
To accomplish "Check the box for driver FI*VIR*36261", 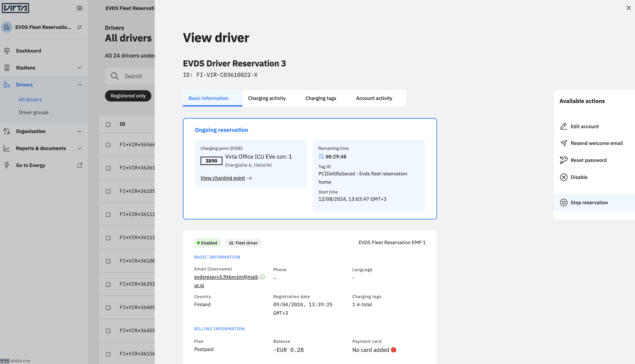I will (x=108, y=168).
